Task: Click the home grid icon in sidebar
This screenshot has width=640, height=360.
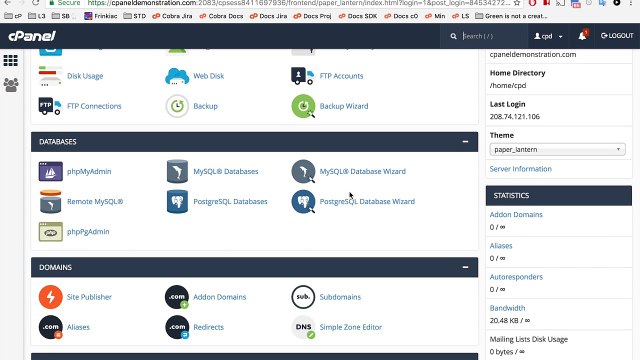Action: (x=11, y=61)
